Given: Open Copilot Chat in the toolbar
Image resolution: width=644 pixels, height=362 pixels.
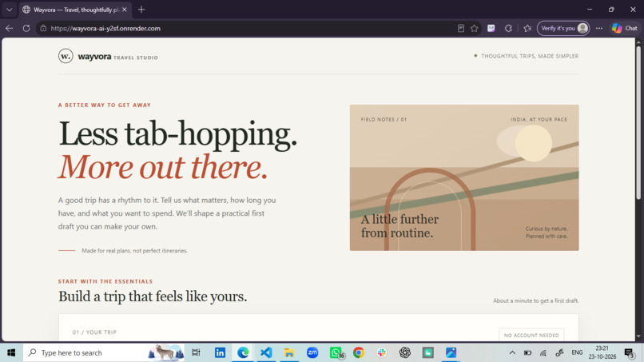Looking at the screenshot, I should coord(624,28).
